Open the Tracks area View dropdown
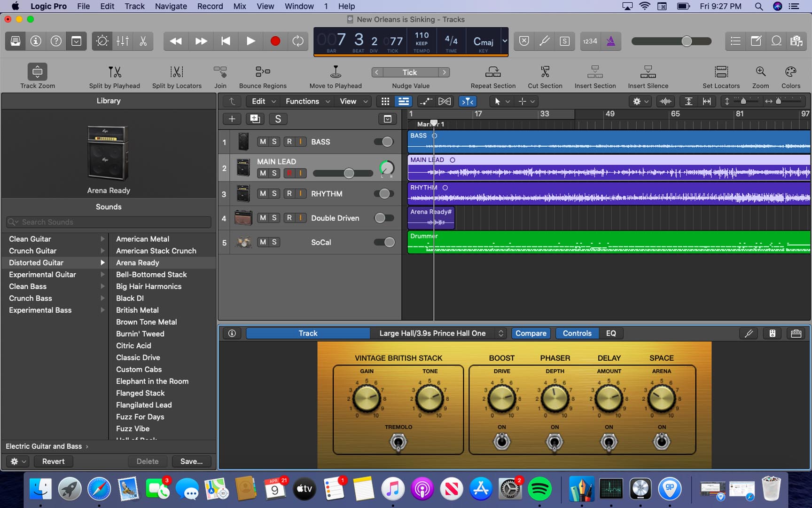Viewport: 812px width, 508px height. click(x=354, y=101)
